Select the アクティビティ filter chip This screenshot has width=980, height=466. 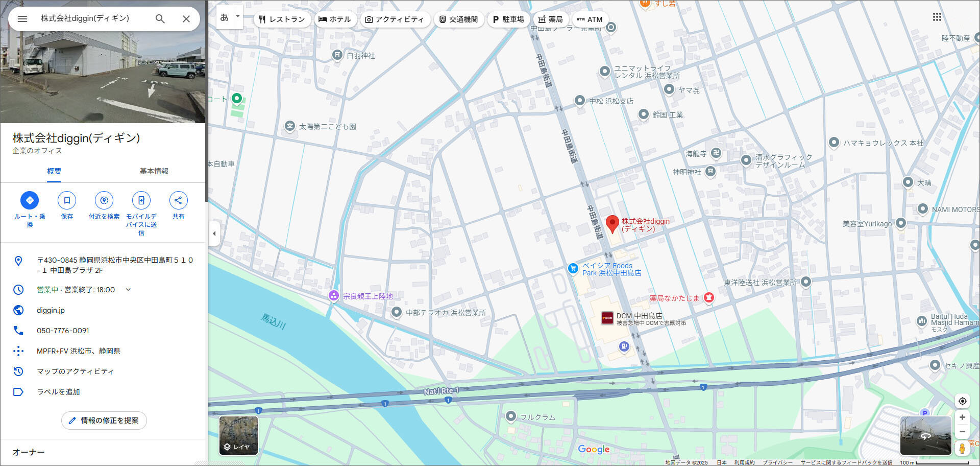click(x=394, y=19)
